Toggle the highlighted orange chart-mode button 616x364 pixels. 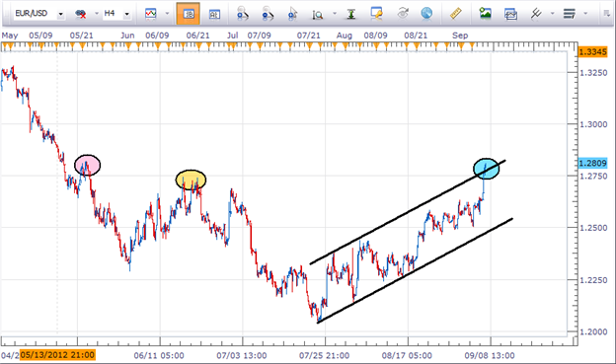(189, 14)
